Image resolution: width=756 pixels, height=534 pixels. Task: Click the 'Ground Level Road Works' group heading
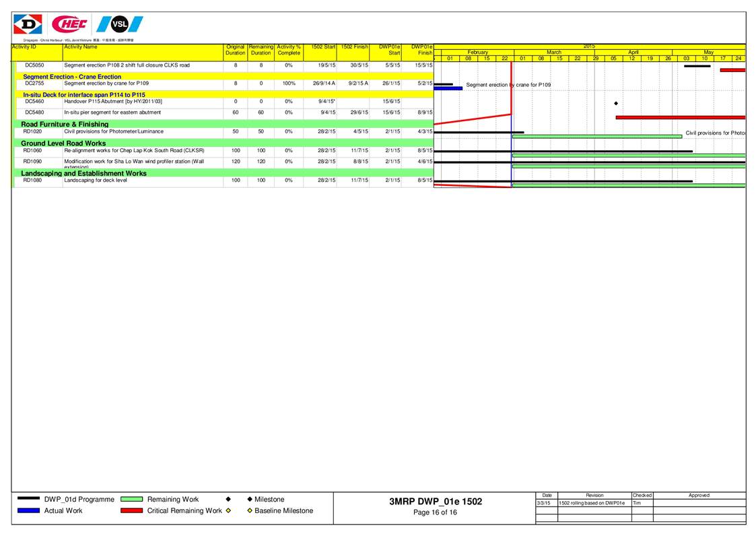[63, 143]
